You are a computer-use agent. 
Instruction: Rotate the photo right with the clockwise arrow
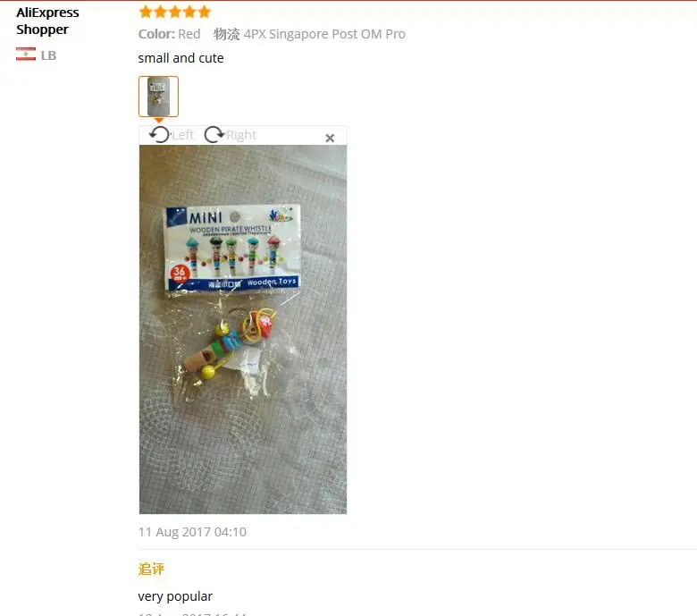coord(214,134)
